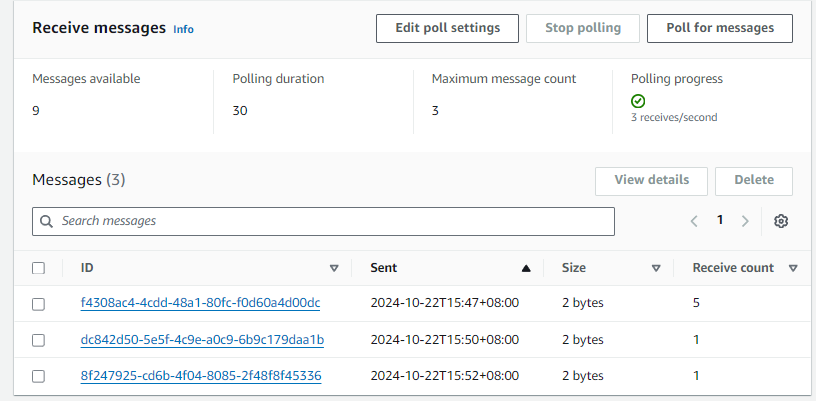Go to previous page of messages

tap(694, 221)
